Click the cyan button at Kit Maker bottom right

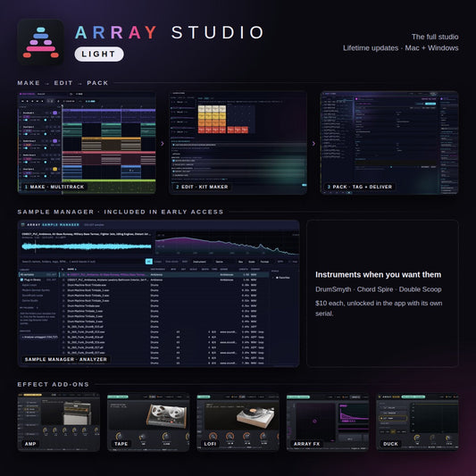(x=305, y=185)
